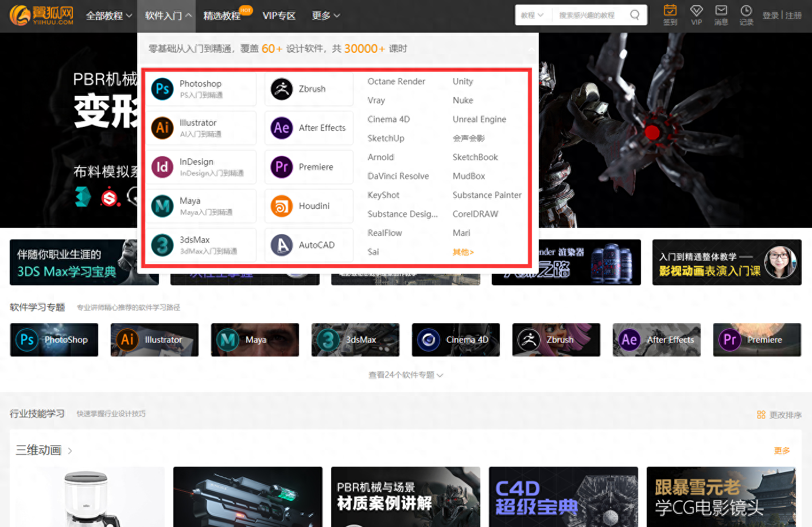Select the Illustrator Ai icon in dropdown

point(162,128)
